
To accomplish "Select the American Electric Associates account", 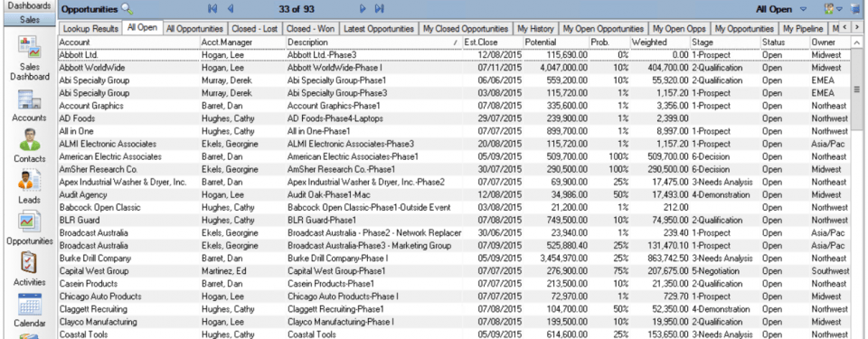I will coord(110,156).
